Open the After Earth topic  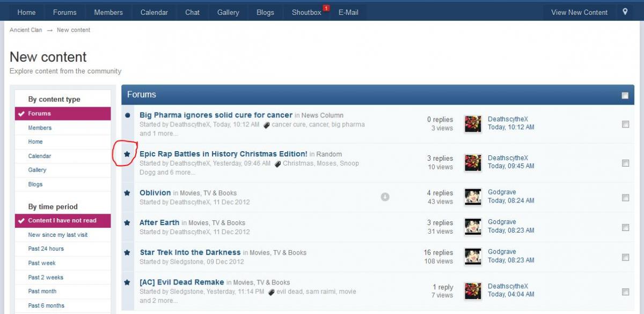[159, 222]
